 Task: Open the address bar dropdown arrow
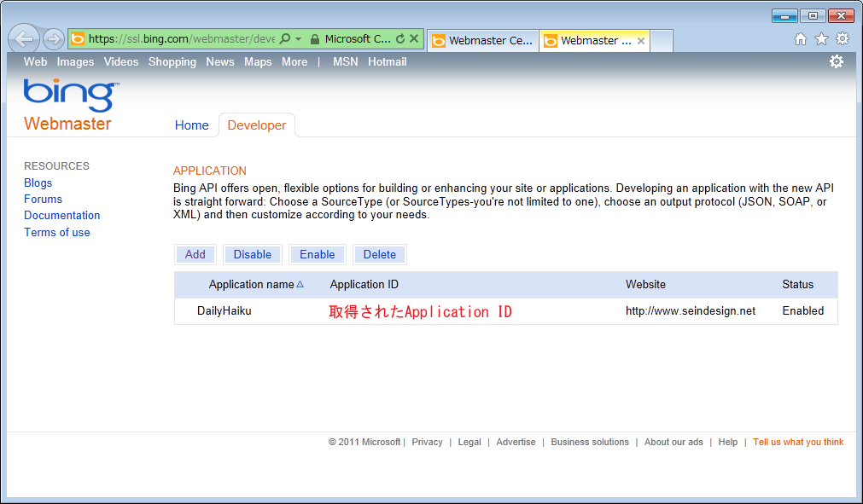(x=298, y=38)
